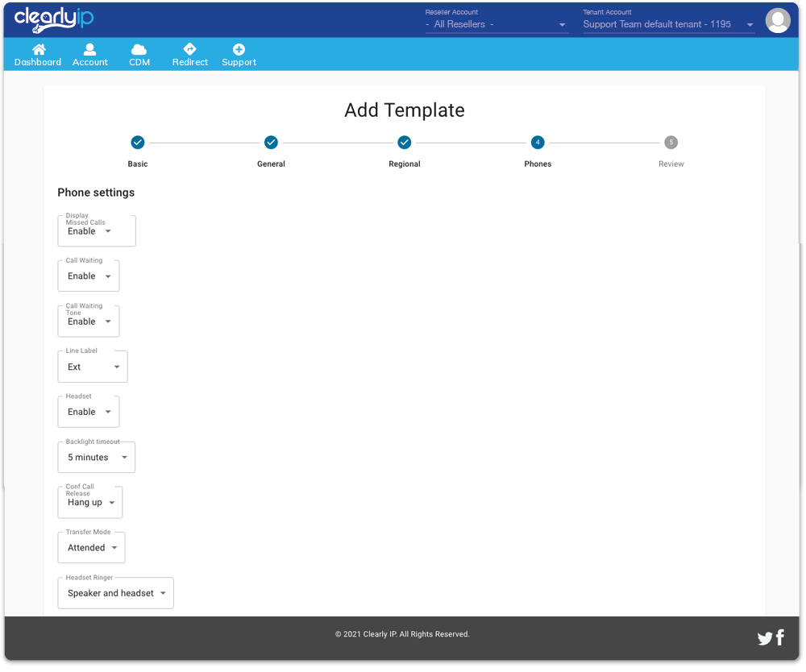Viewport: 806px width, 672px height.
Task: Jump to the Review step
Action: [671, 143]
